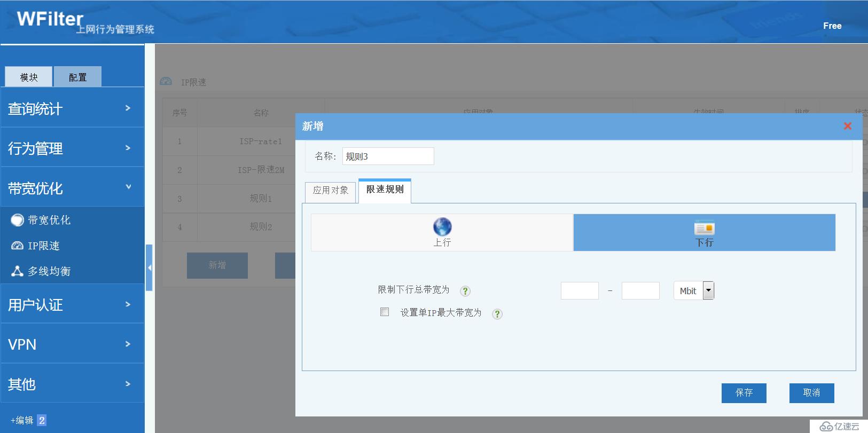Click the ISP-限速2M row name
Image resolution: width=868 pixels, height=433 pixels.
[x=261, y=170]
